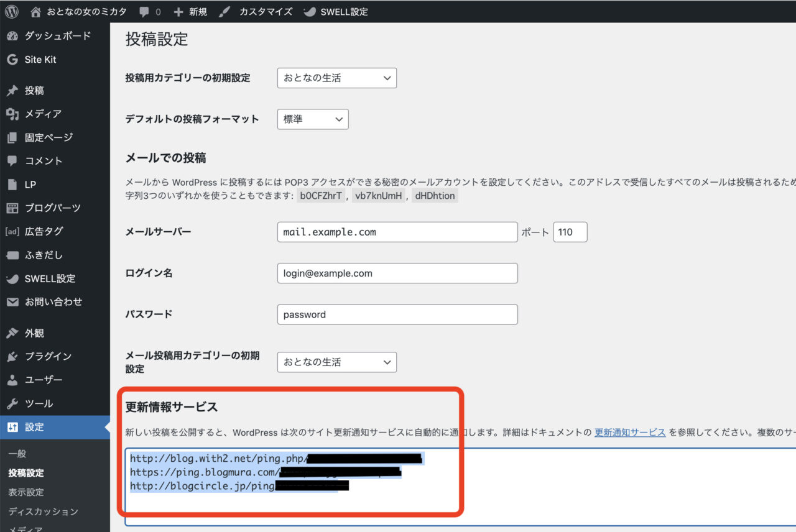Click the ツール wrench icon

tap(12, 403)
